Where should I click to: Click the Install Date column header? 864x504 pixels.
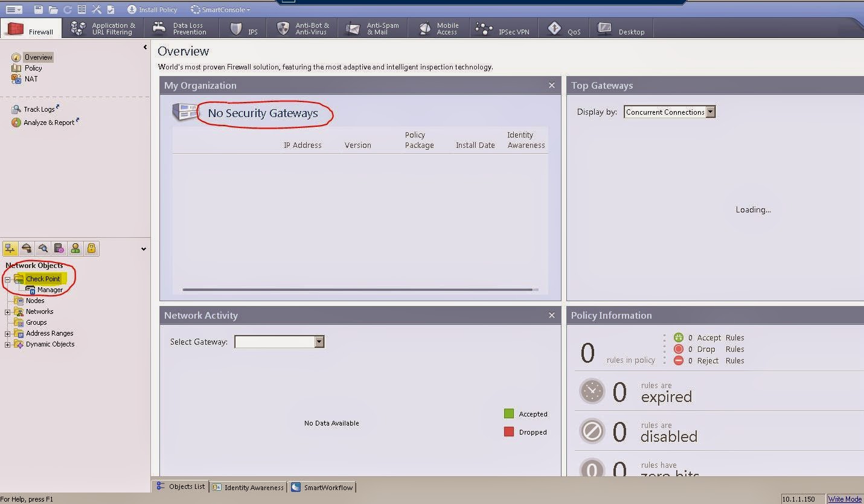[x=475, y=145]
